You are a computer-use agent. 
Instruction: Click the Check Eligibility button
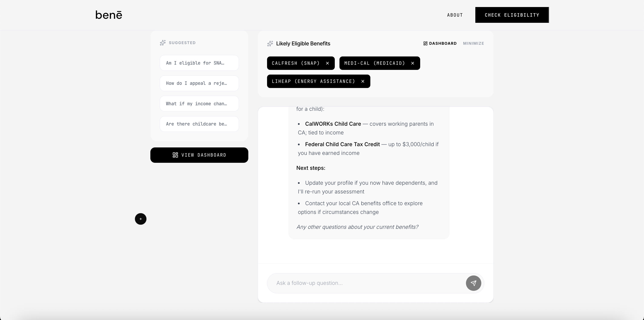tap(512, 15)
